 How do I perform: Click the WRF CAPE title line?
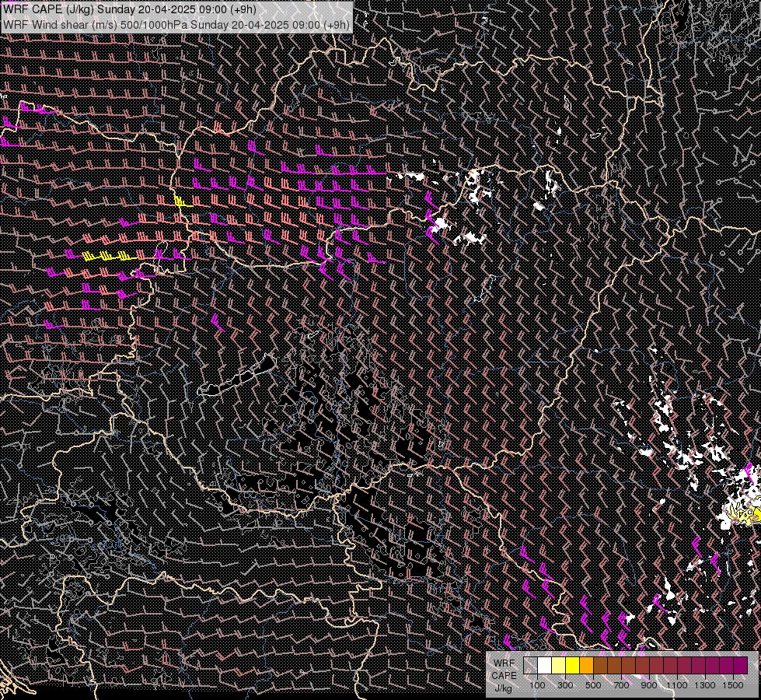pos(130,9)
